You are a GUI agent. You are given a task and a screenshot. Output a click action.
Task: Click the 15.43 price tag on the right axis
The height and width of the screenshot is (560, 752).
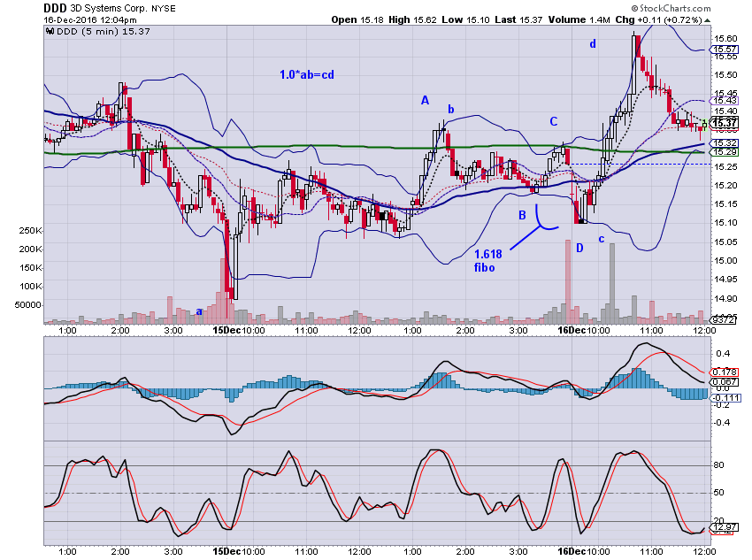pos(725,100)
